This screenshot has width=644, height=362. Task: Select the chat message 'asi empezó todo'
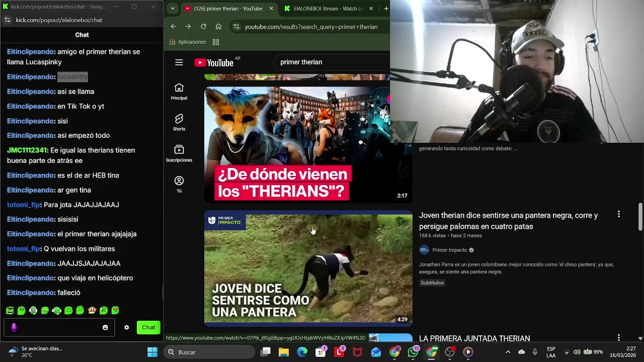(84, 135)
